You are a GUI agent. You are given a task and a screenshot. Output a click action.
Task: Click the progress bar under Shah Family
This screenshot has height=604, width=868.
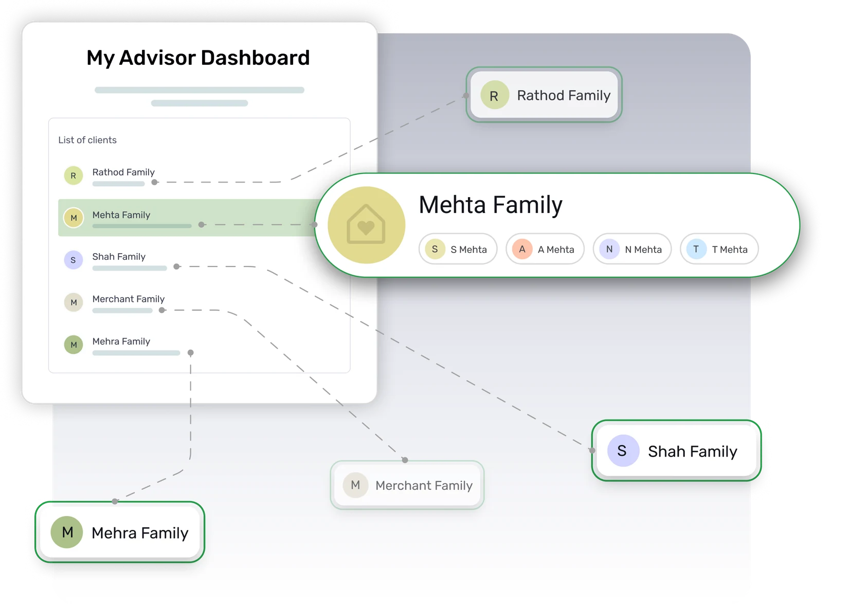[x=130, y=268]
